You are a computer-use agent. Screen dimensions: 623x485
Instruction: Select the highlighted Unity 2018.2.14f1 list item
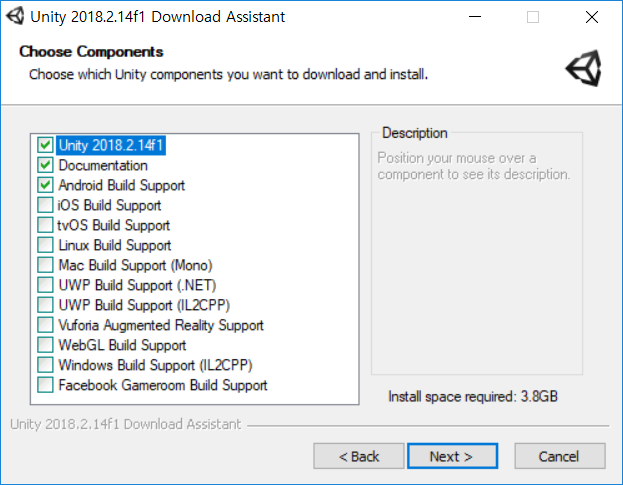pos(111,145)
